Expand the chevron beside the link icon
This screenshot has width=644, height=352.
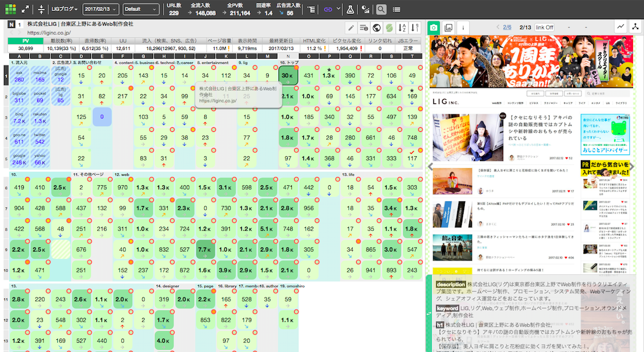[338, 9]
